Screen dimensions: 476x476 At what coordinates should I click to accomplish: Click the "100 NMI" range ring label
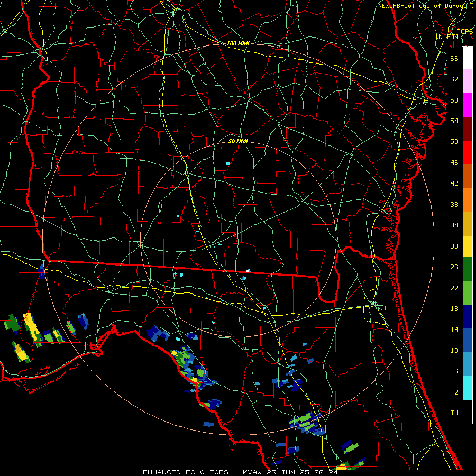(238, 44)
